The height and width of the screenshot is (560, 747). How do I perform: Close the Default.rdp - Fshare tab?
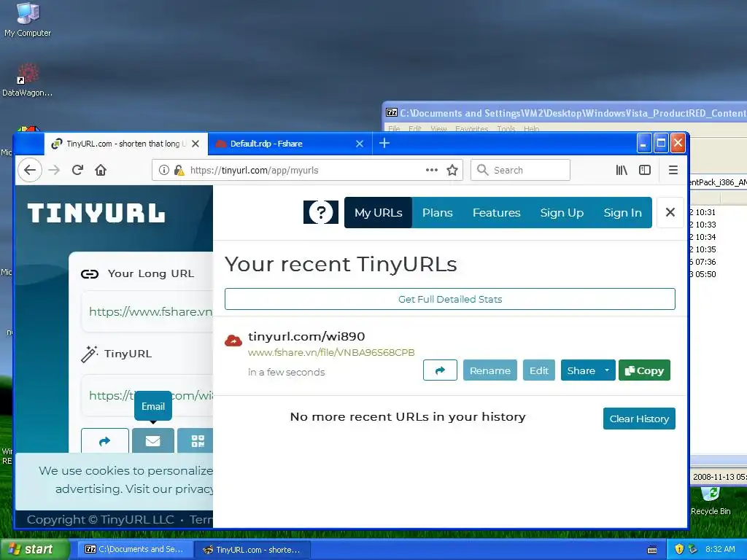[360, 144]
